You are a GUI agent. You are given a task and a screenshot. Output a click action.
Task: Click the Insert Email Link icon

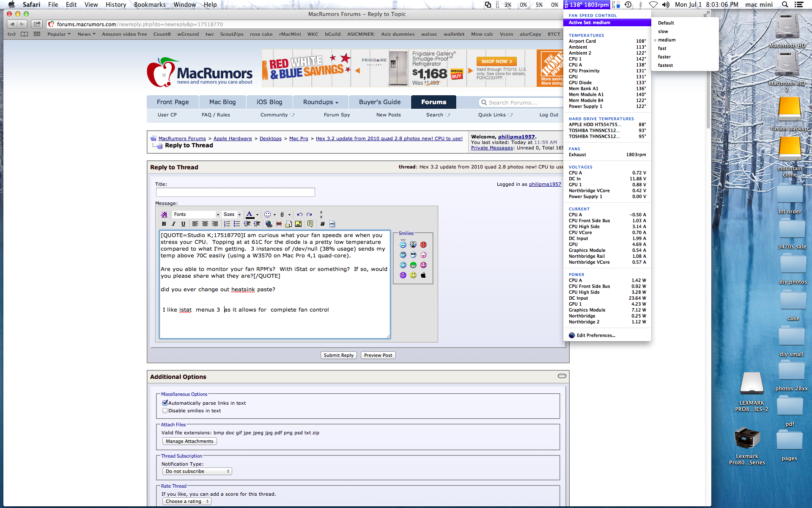[288, 224]
